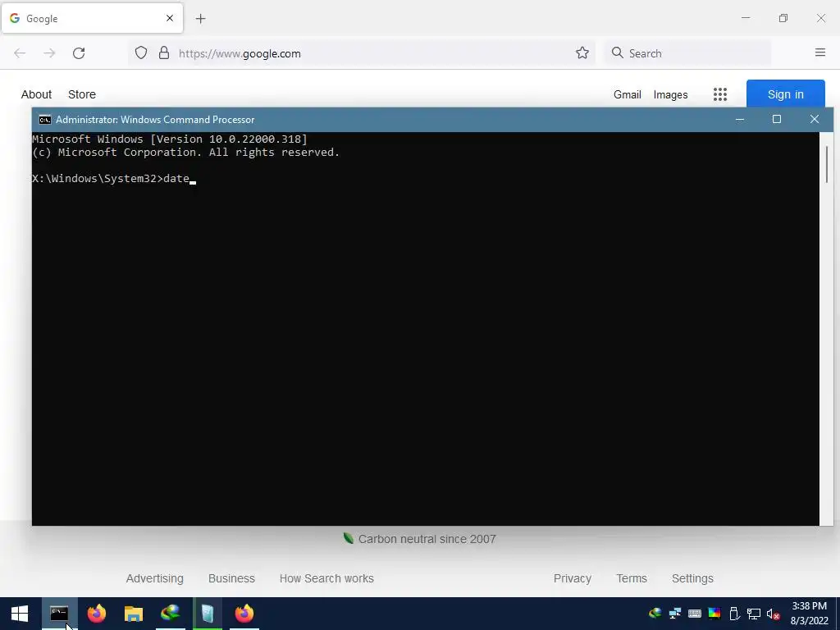Screen dimensions: 840x630
Task: Select the Google browser tab
Action: (x=93, y=18)
